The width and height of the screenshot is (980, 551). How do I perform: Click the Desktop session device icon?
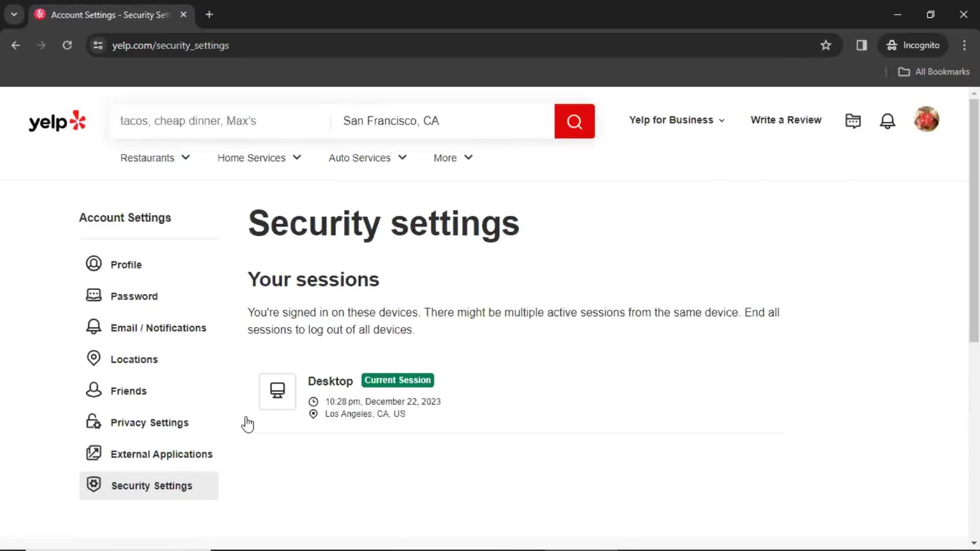click(277, 391)
